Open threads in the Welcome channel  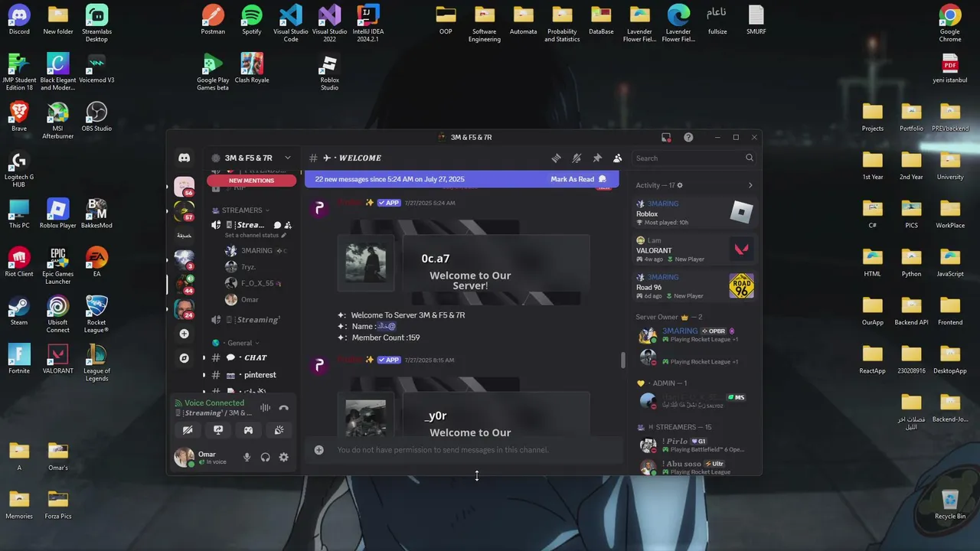[x=556, y=158]
